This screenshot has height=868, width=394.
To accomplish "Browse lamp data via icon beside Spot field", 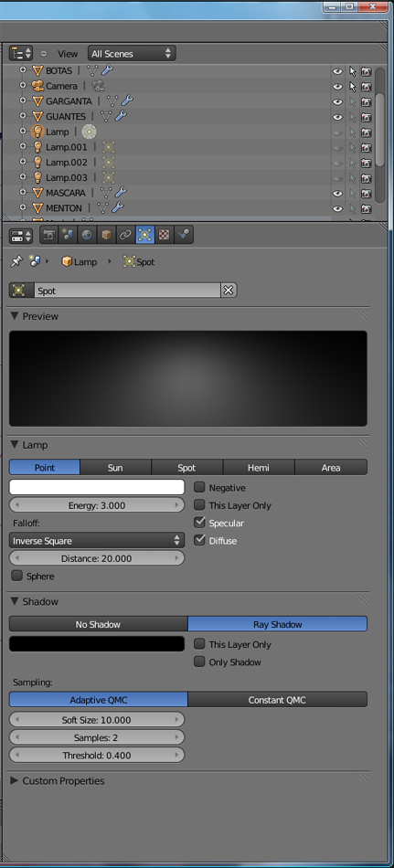I will point(22,291).
